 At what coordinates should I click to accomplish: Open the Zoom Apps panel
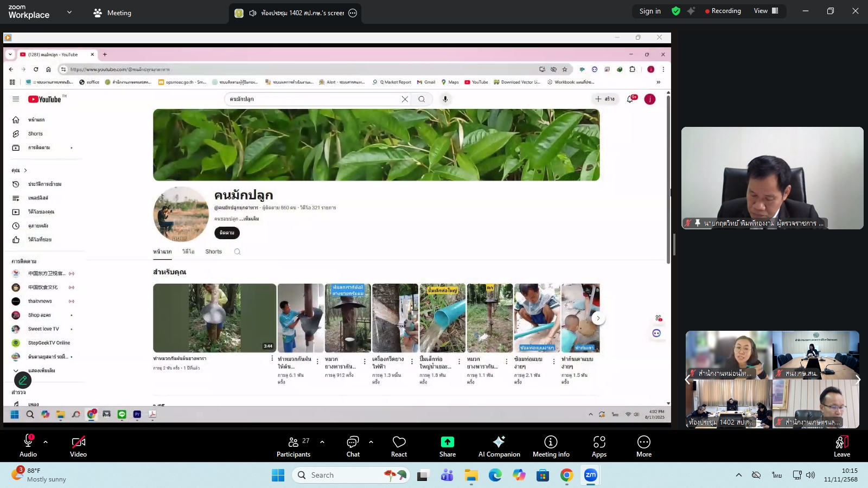[599, 446]
